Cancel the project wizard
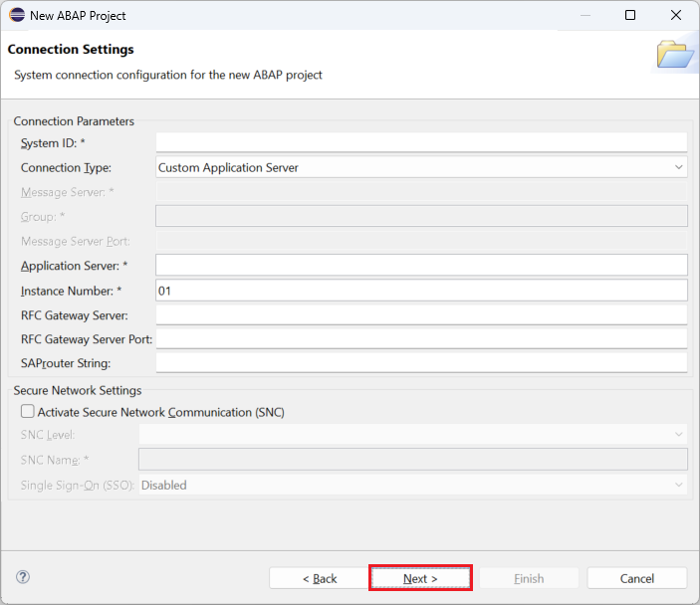 [x=636, y=578]
